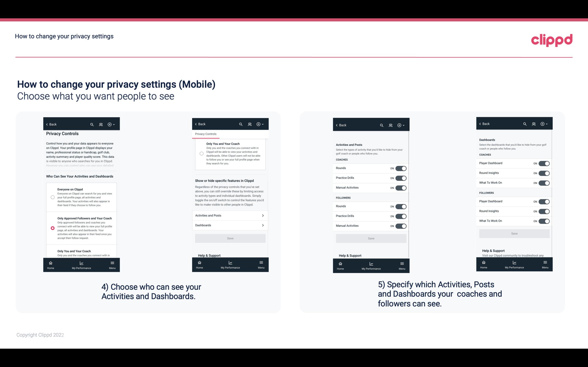The image size is (588, 367).
Task: Click the Home icon in bottom navigation
Action: (x=50, y=263)
